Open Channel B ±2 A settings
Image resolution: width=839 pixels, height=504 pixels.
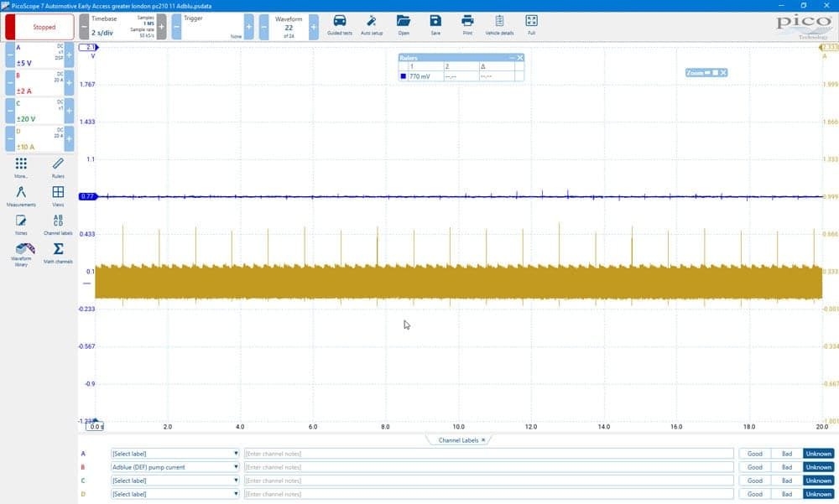point(39,83)
